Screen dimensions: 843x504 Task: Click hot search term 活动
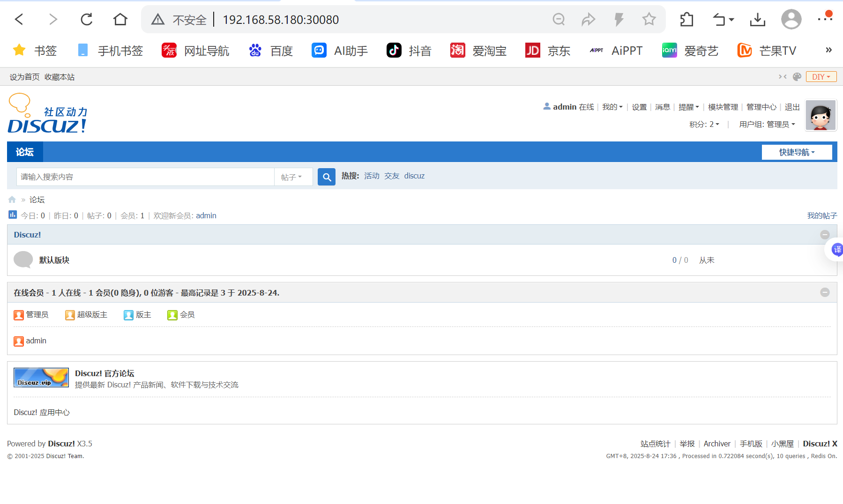[372, 176]
